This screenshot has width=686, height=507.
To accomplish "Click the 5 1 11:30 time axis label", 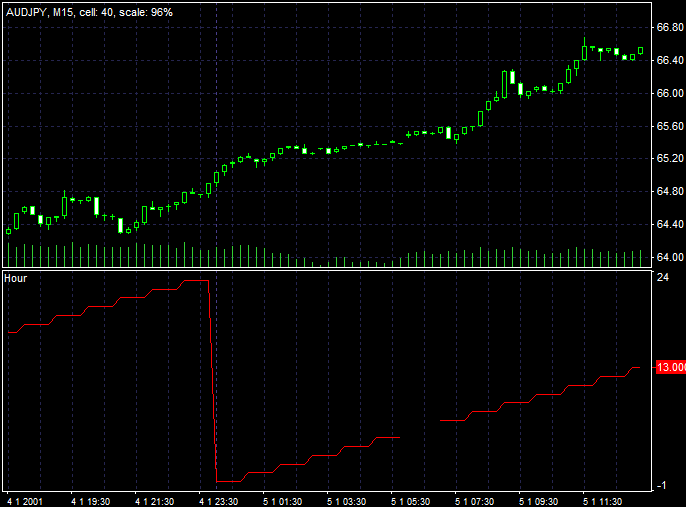I will pos(602,501).
